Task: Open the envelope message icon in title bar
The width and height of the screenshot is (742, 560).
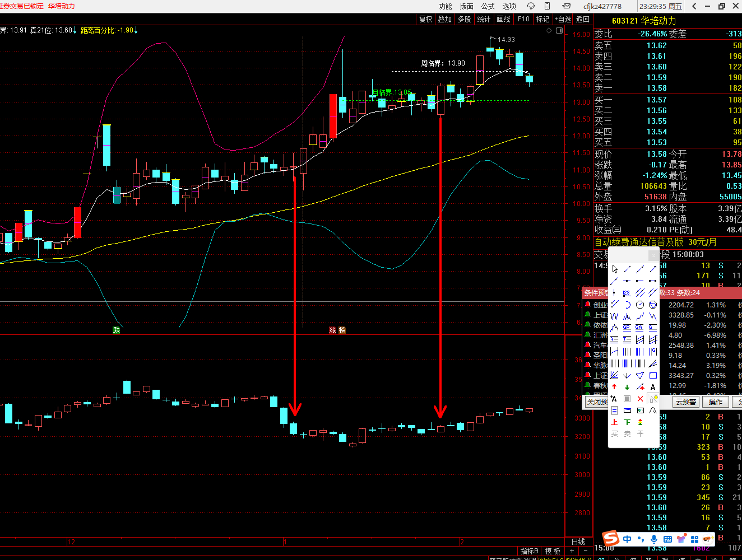Action: (567, 6)
